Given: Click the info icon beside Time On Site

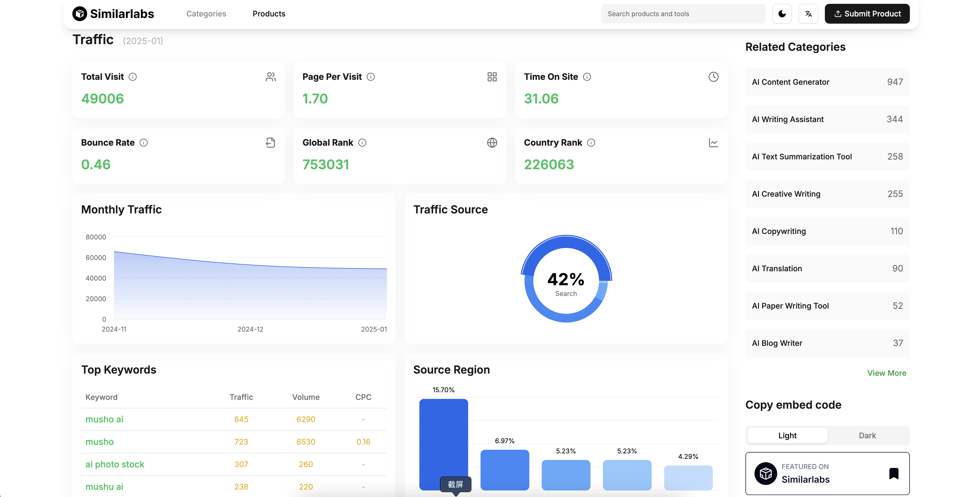Looking at the screenshot, I should click(587, 77).
